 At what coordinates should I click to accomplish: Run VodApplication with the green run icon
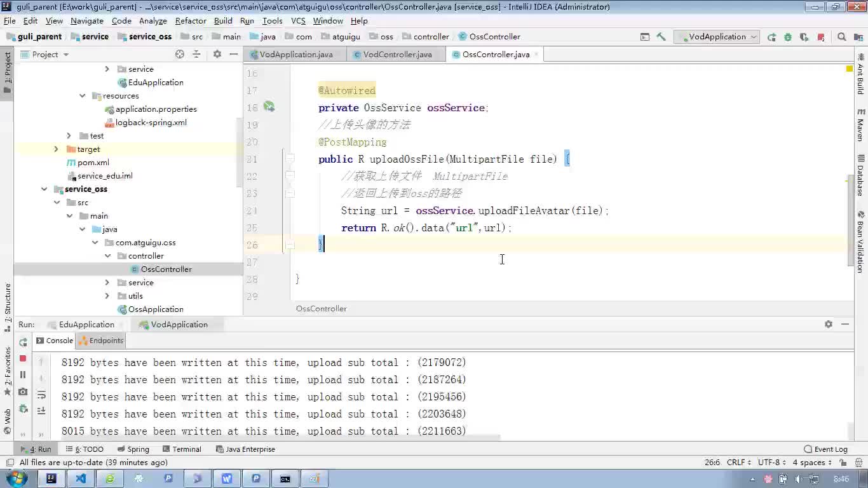pyautogui.click(x=771, y=37)
